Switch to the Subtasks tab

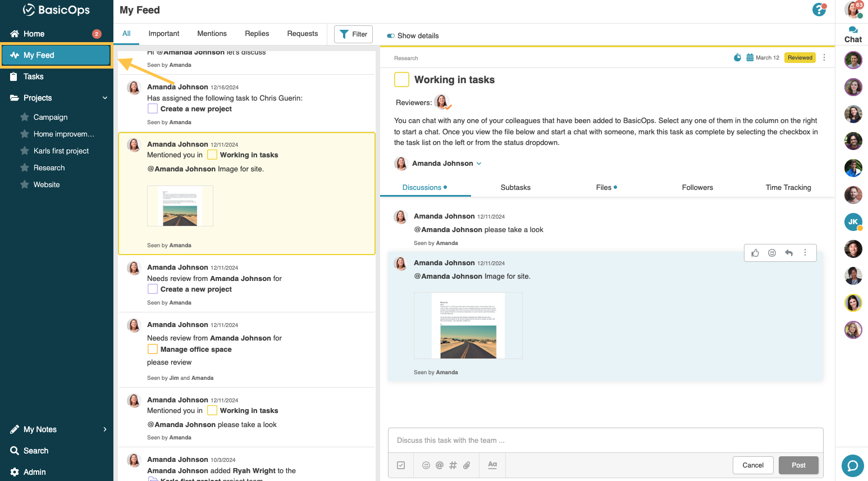[515, 187]
